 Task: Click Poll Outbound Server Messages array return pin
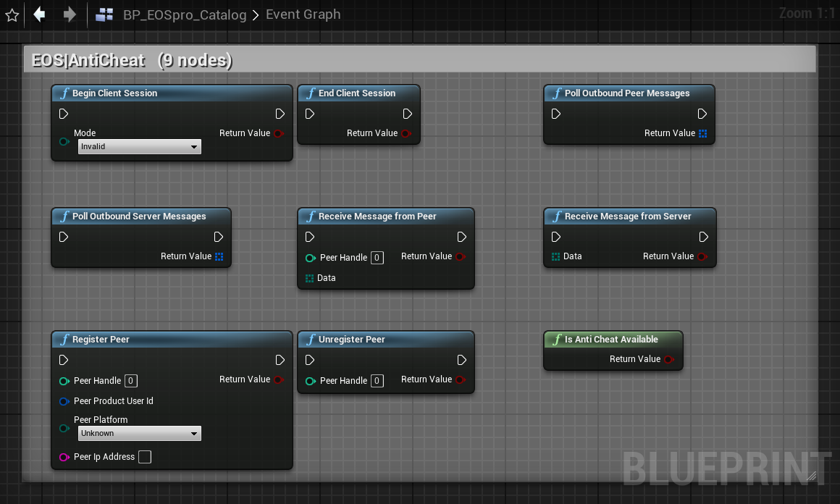pyautogui.click(x=219, y=256)
